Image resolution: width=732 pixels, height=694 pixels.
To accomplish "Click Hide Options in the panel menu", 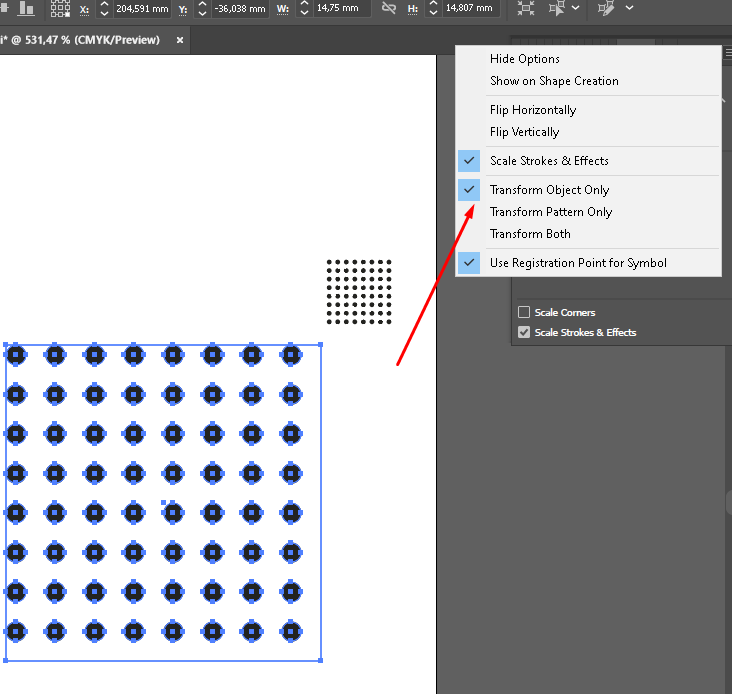I will click(525, 59).
